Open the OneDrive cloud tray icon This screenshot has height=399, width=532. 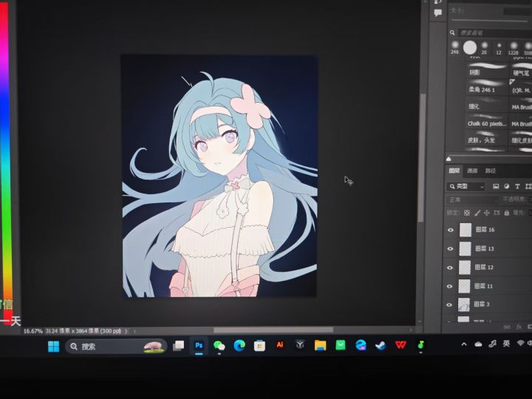click(x=478, y=344)
